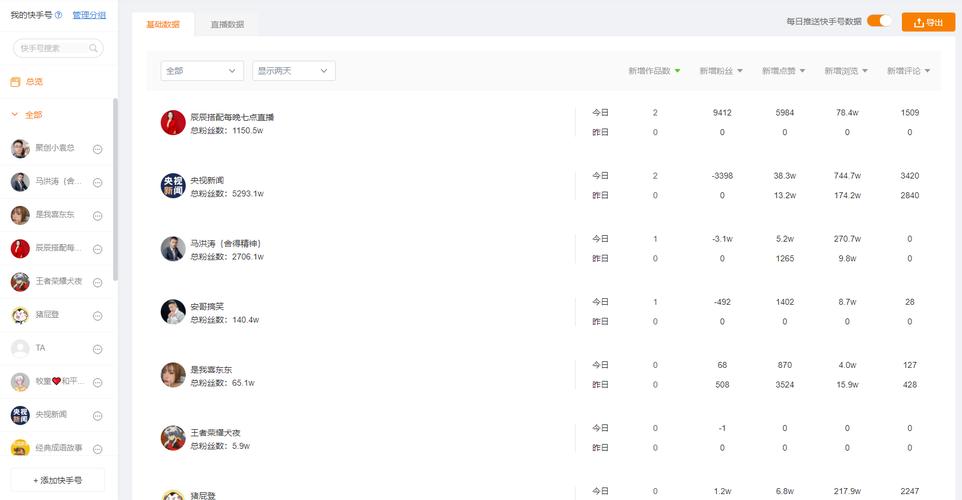Click 总粉丝数: 65.1w text
The image size is (962, 500).
(222, 383)
